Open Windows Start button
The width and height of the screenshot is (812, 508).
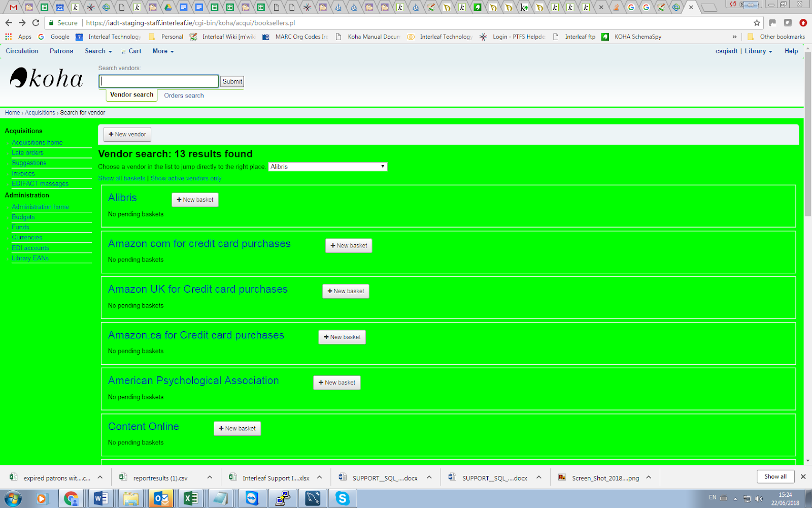pos(13,499)
